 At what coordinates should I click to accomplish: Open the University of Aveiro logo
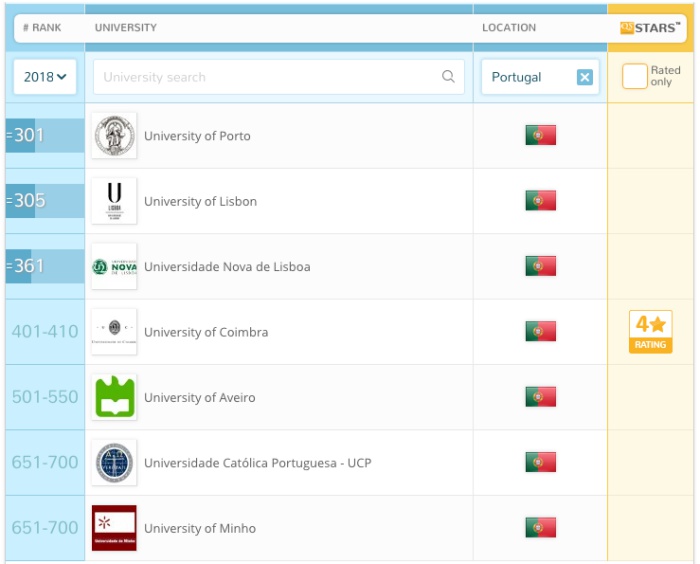pos(114,397)
